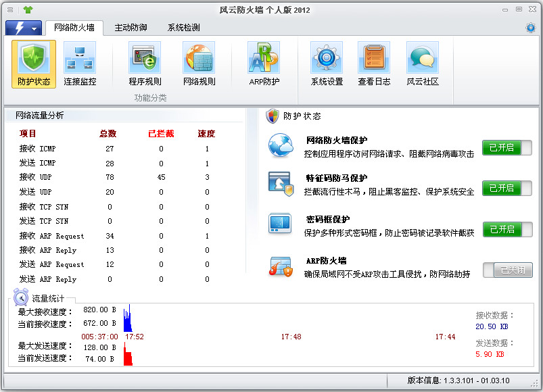
Task: Click the 速度 column header
Action: coord(206,134)
